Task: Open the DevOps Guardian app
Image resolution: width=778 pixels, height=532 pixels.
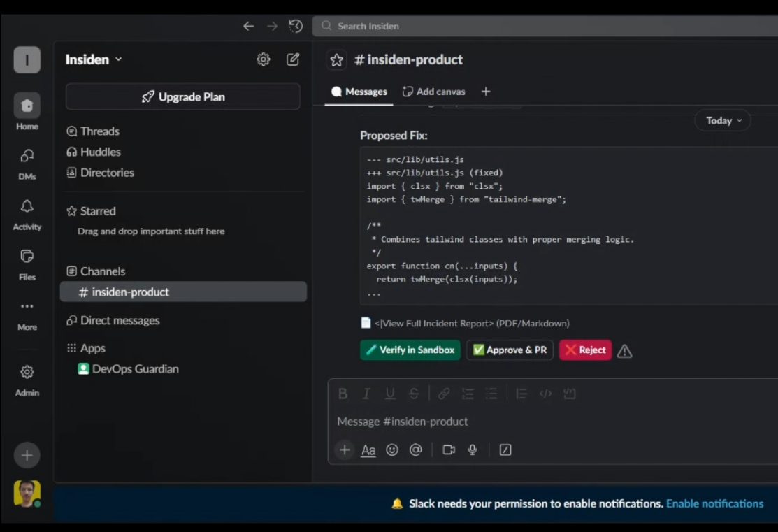Action: point(128,368)
